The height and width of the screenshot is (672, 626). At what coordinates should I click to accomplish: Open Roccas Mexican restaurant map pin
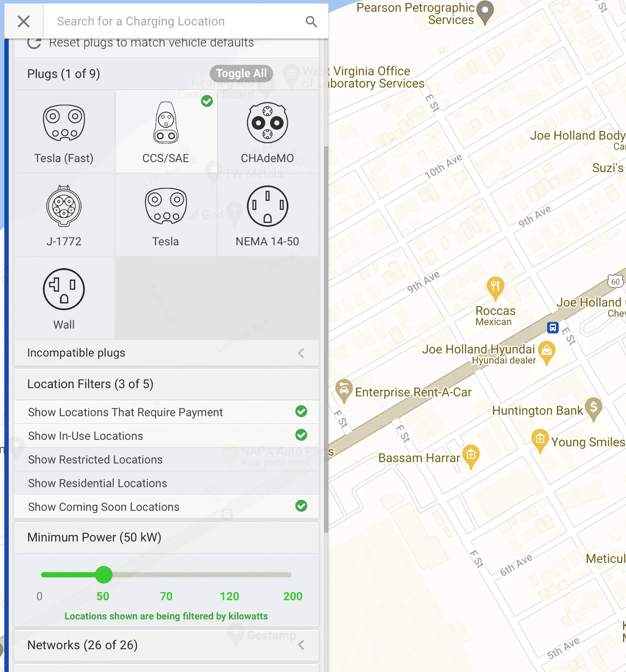click(496, 287)
